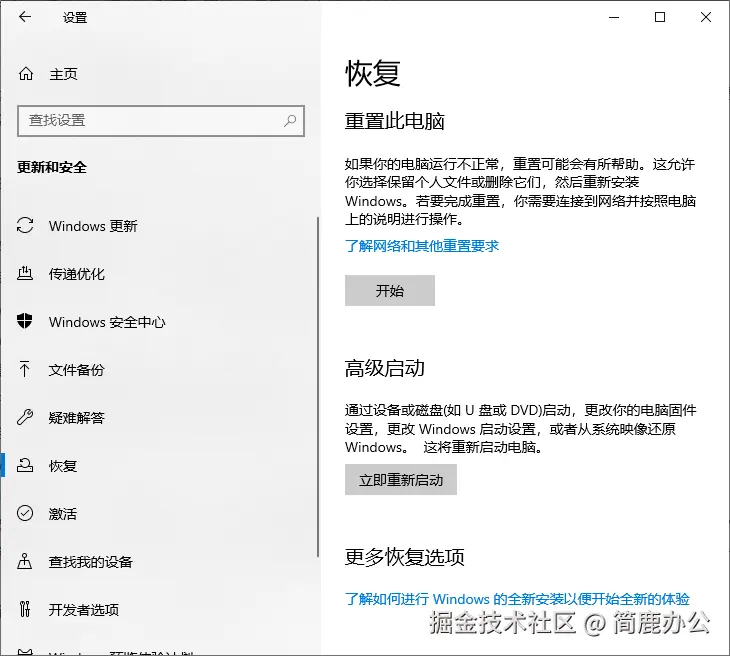
Task: Click the 更新和安全 section title
Action: pyautogui.click(x=52, y=167)
